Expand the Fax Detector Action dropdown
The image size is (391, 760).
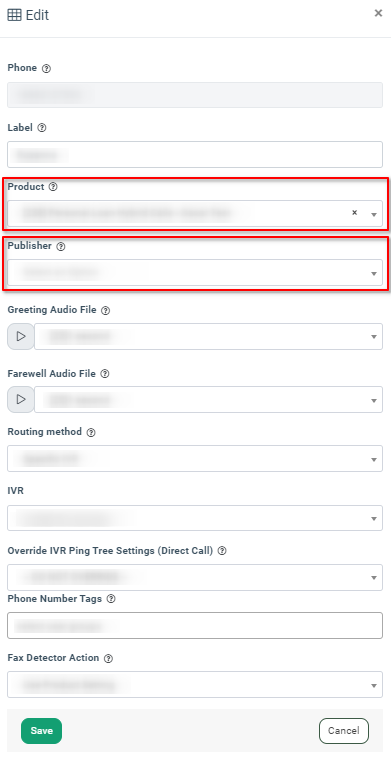(195, 684)
